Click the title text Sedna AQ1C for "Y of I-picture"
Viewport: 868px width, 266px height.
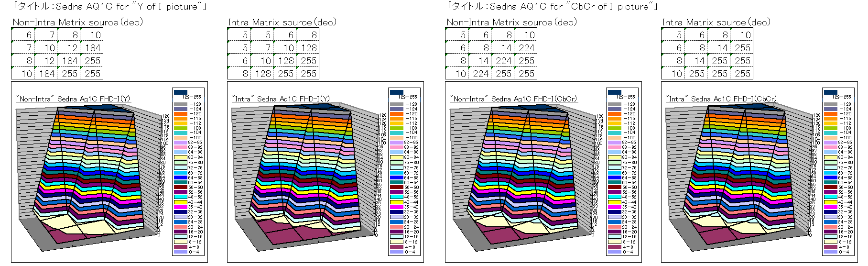[110, 7]
